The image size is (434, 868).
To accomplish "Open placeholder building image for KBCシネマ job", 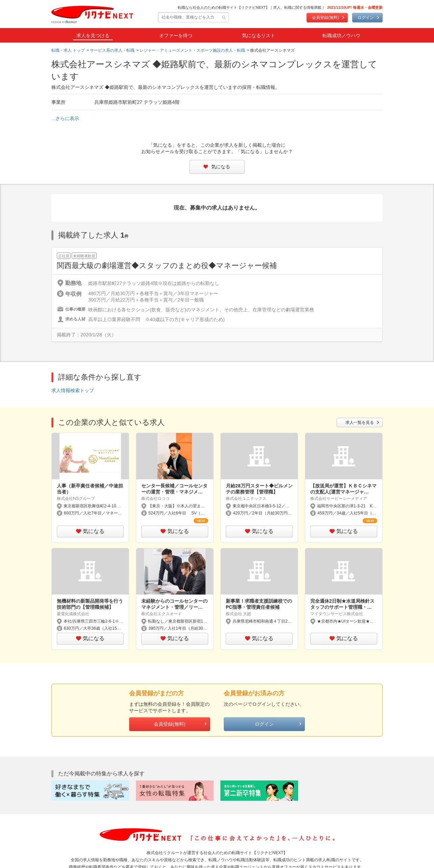I will coord(344,456).
